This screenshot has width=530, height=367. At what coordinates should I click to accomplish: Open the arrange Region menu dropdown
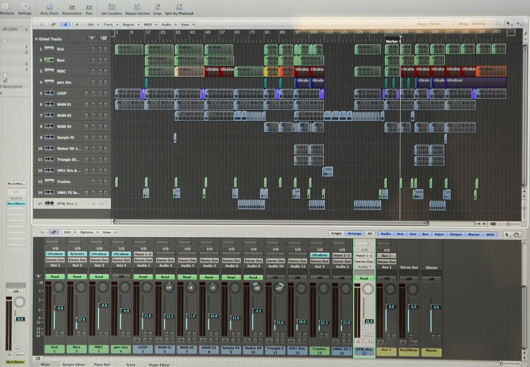[130, 24]
